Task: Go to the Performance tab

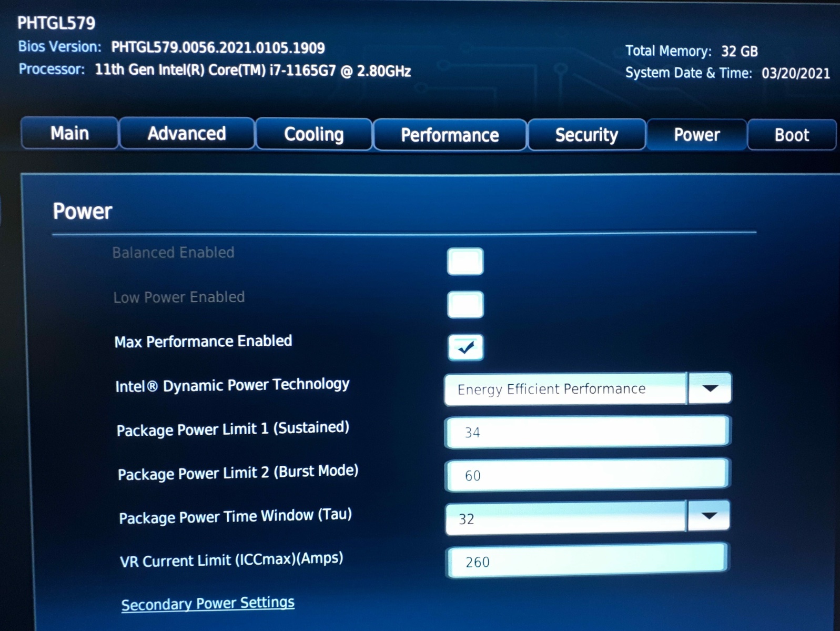Action: coord(450,135)
